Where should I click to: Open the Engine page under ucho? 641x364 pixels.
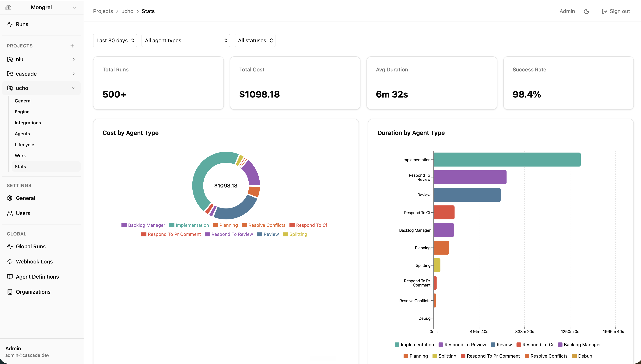pos(22,112)
